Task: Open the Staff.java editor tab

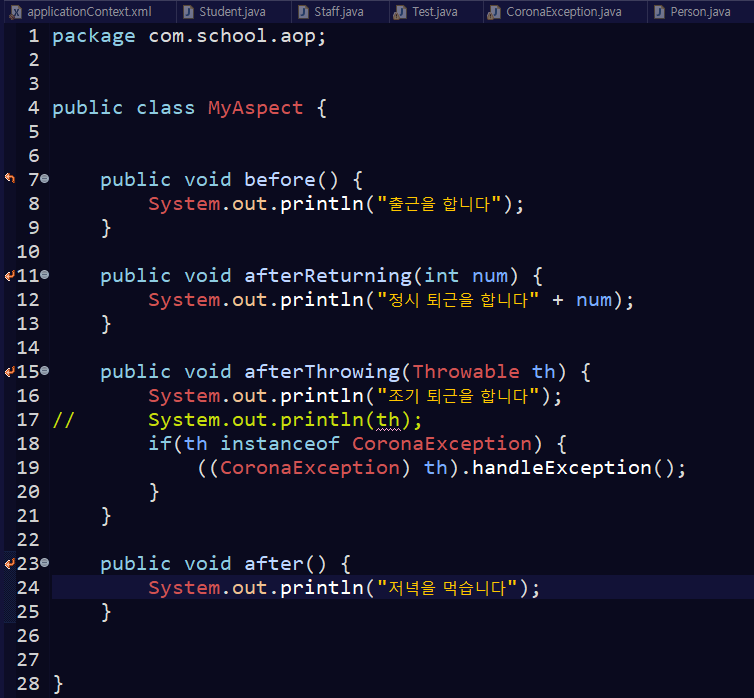Action: [339, 12]
